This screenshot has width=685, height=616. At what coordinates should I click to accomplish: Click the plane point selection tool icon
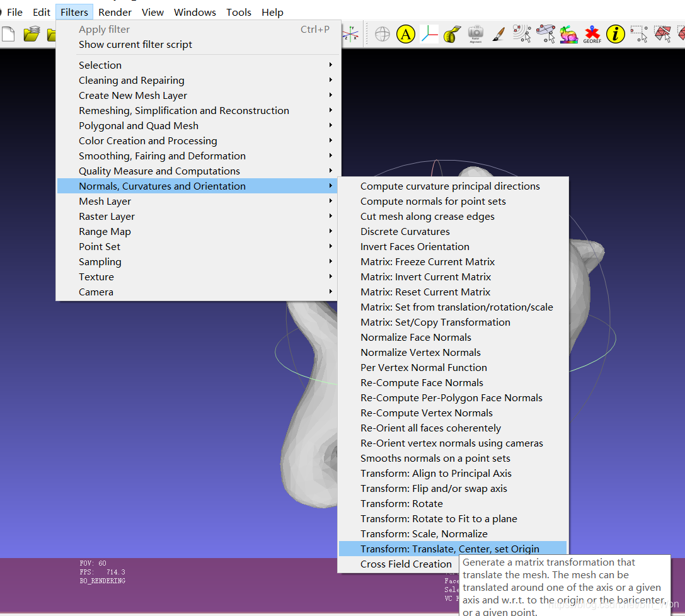point(545,34)
